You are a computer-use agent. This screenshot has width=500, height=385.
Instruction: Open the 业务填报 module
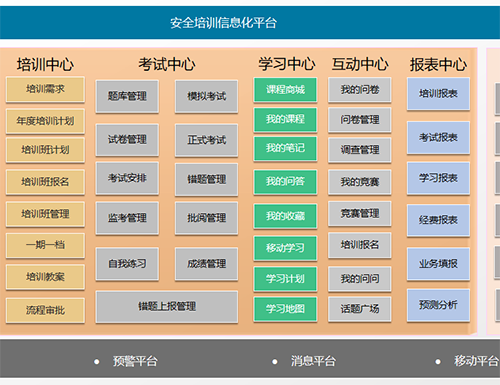[x=438, y=264]
